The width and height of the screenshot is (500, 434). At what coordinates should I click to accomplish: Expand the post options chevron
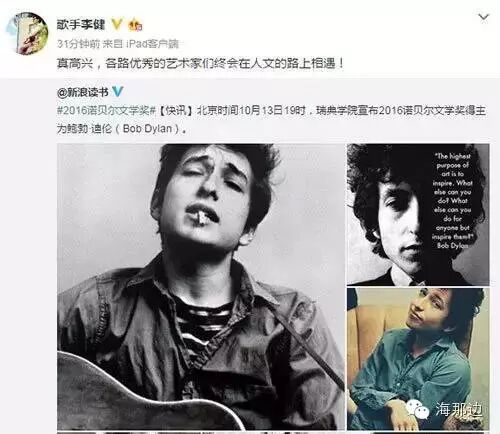tap(483, 17)
